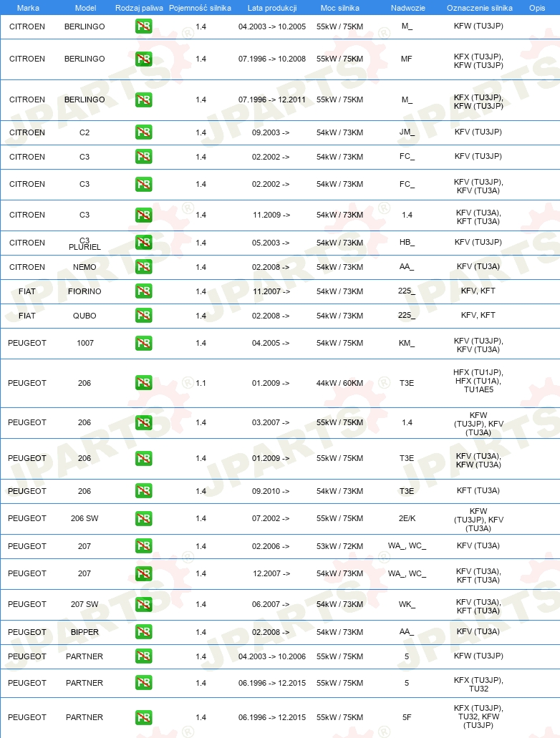The height and width of the screenshot is (738, 560).
Task: Click the QUBO model cell
Action: point(85,316)
